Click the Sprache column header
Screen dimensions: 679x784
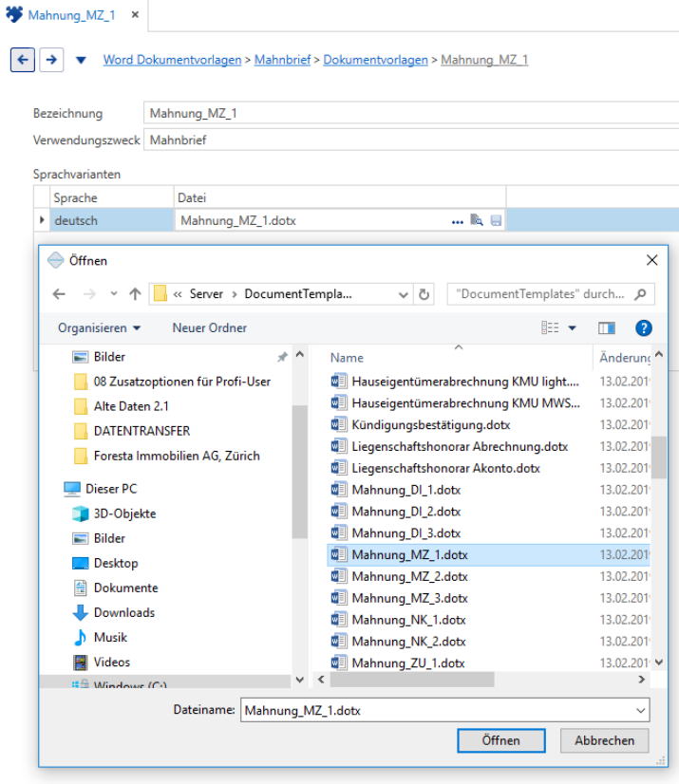tap(111, 197)
